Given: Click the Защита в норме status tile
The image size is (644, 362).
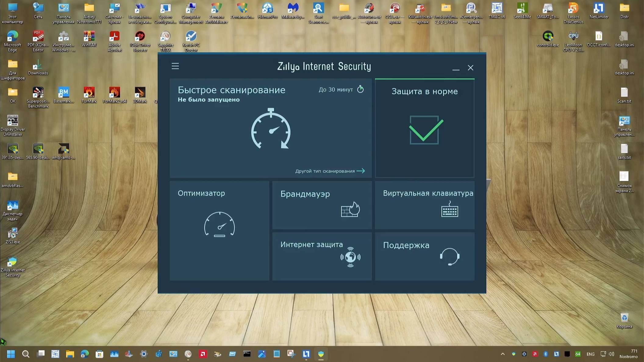Looking at the screenshot, I should 424,91.
